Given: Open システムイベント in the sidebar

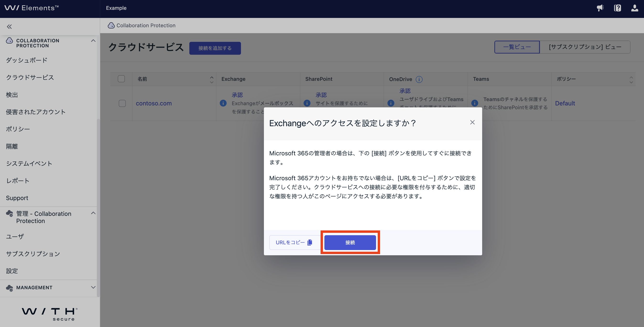Looking at the screenshot, I should tap(29, 163).
